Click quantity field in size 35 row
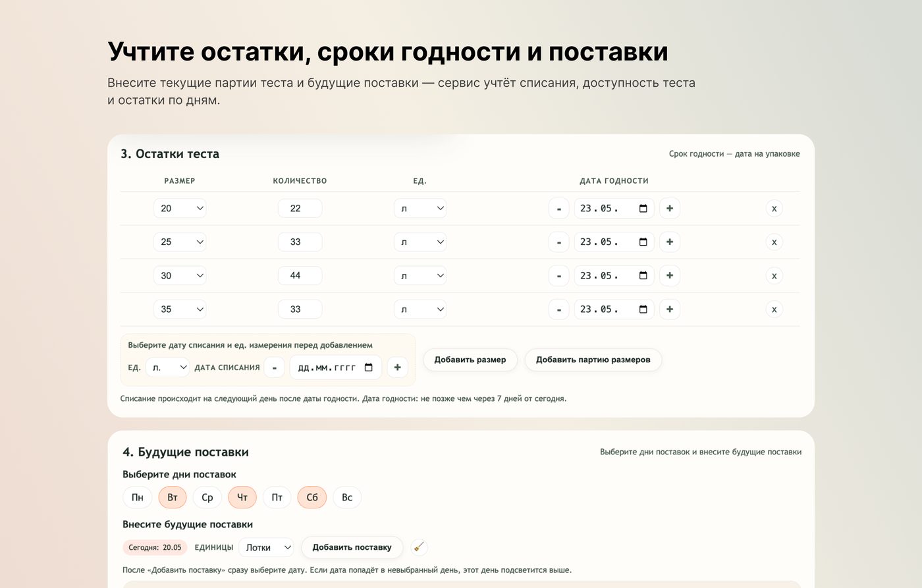The width and height of the screenshot is (922, 588). pyautogui.click(x=300, y=309)
